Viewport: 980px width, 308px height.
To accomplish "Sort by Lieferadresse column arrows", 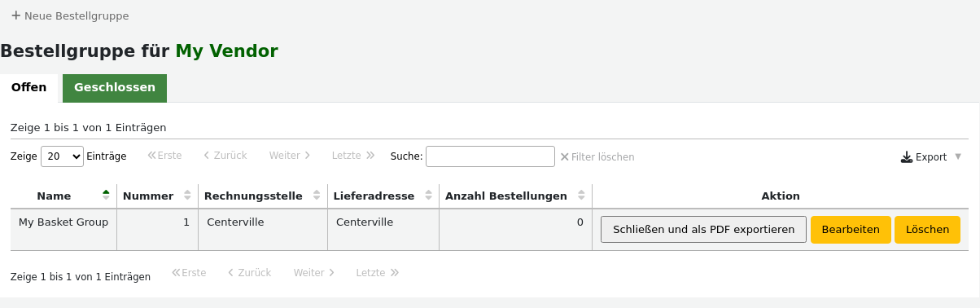I will click(x=428, y=196).
